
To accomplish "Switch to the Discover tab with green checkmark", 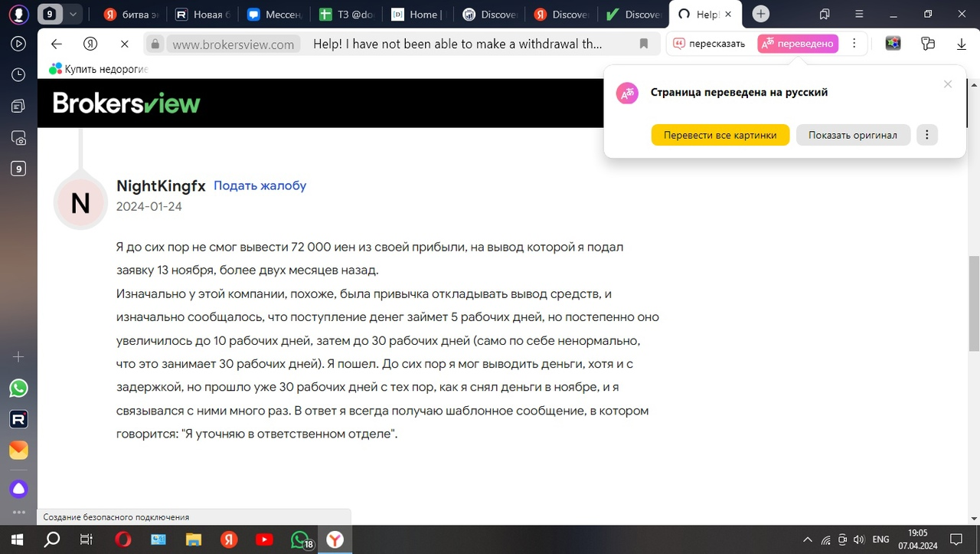I will pyautogui.click(x=633, y=14).
